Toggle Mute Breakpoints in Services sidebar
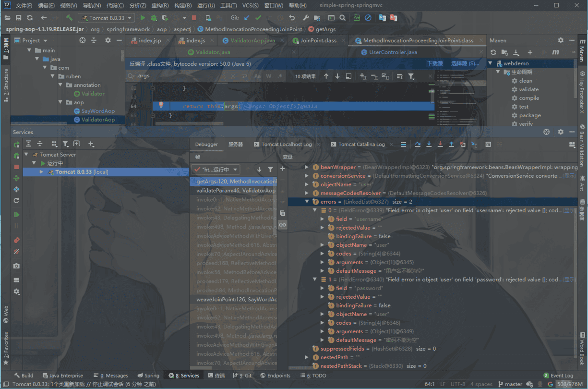This screenshot has width=588, height=389. coord(17,251)
